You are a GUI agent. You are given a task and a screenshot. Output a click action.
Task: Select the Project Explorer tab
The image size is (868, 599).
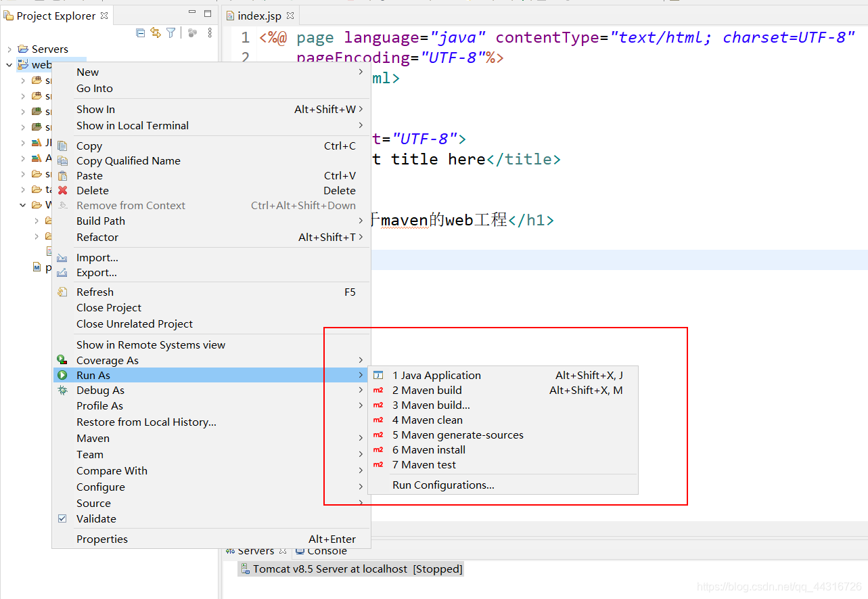pos(55,16)
